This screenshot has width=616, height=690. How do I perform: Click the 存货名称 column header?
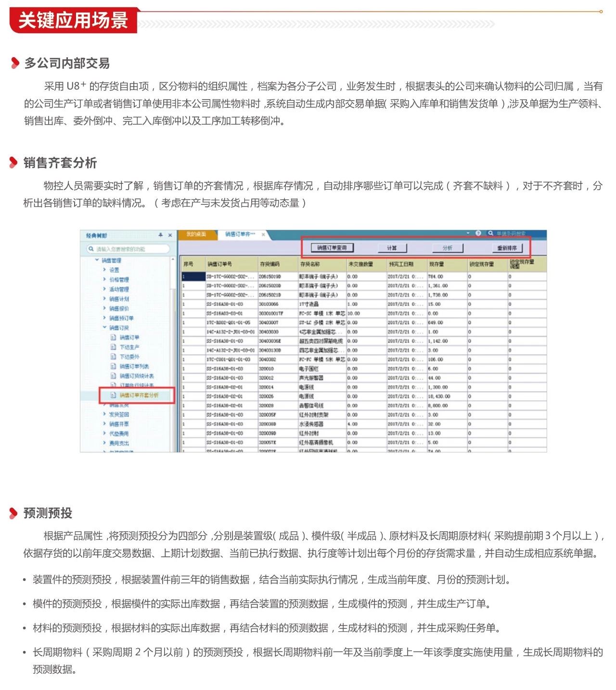coord(322,264)
